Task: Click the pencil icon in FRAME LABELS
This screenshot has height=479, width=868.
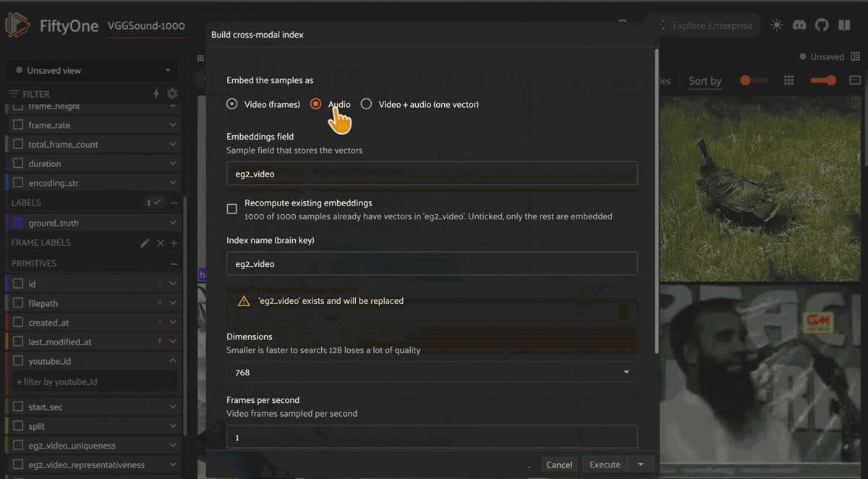Action: coord(145,243)
